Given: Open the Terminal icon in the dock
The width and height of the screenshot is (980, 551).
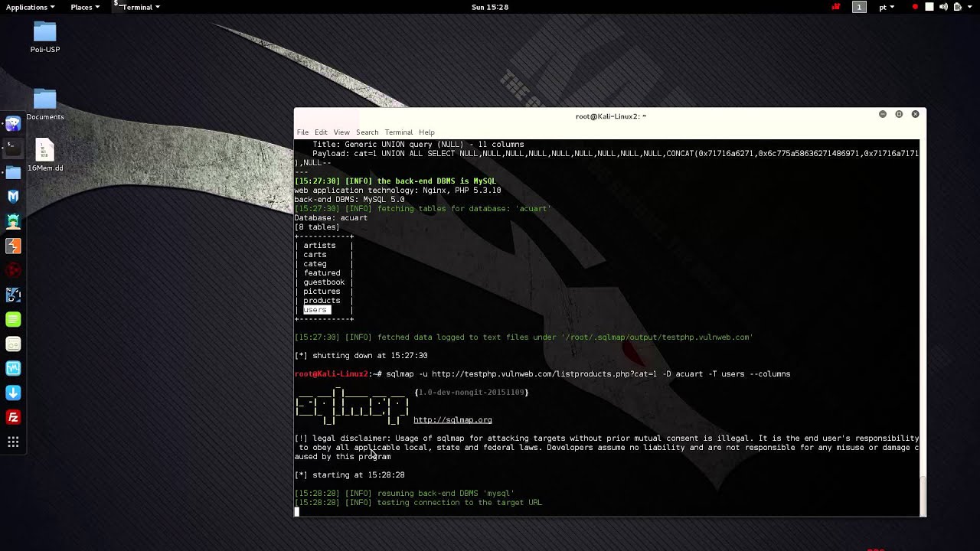Looking at the screenshot, I should tap(13, 148).
